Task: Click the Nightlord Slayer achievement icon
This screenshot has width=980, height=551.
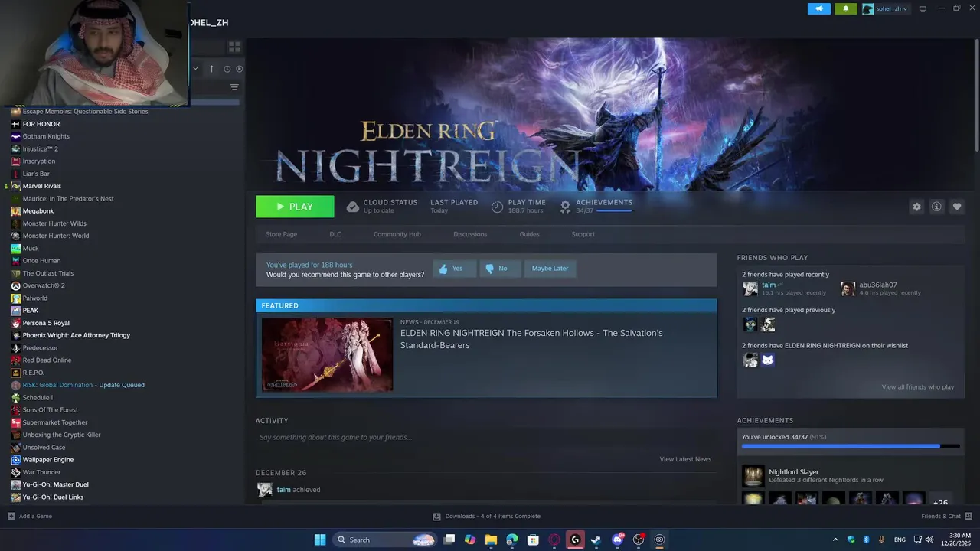Action: pyautogui.click(x=753, y=475)
